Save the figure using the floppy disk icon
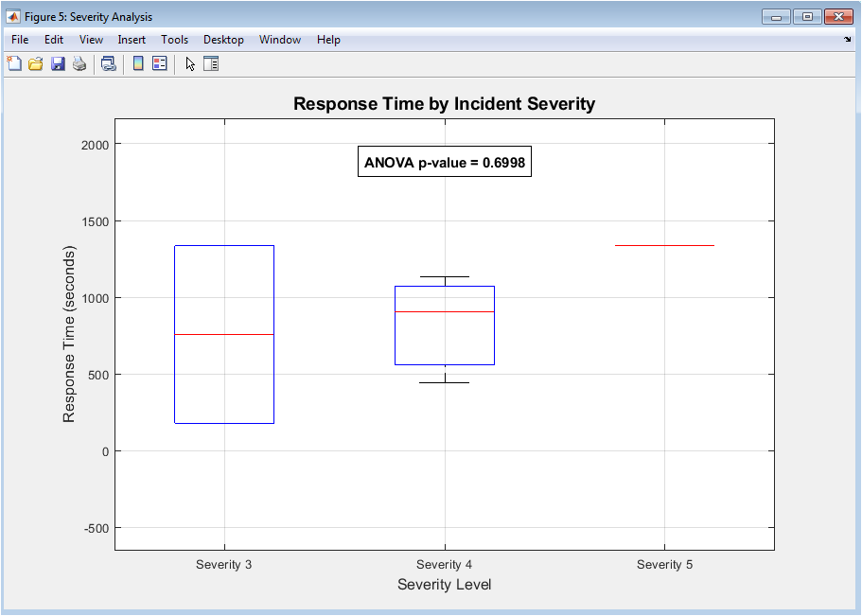This screenshot has height=616, width=862. (58, 63)
